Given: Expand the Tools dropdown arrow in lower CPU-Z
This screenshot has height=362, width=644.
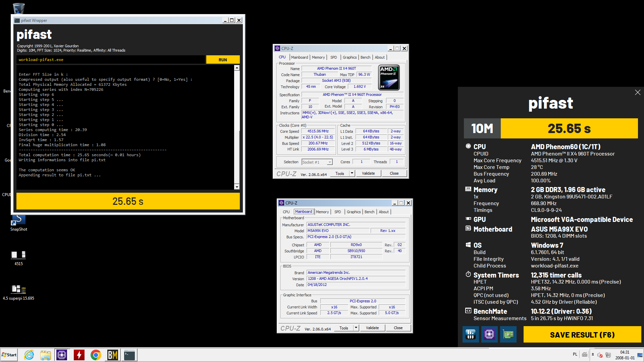Looking at the screenshot, I should (356, 328).
